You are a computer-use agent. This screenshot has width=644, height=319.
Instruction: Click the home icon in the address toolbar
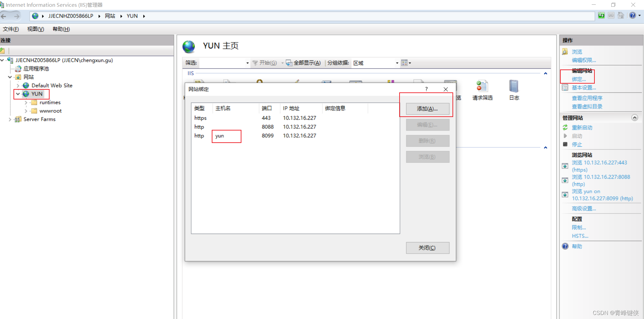(621, 16)
